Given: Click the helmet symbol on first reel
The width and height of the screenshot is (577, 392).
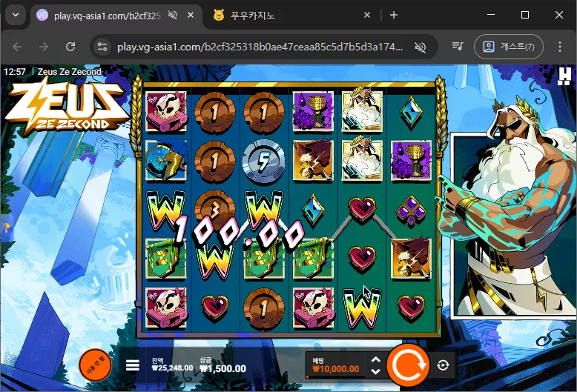Looking at the screenshot, I should [x=166, y=161].
